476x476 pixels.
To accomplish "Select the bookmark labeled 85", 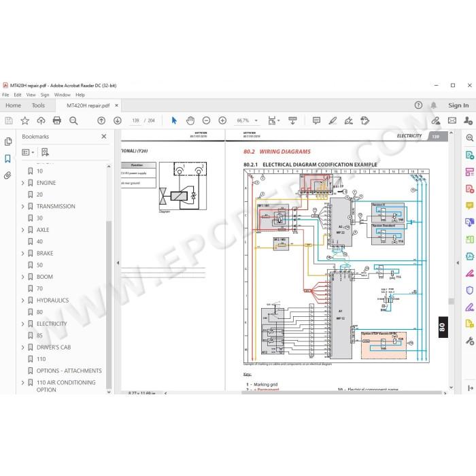I will point(39,335).
